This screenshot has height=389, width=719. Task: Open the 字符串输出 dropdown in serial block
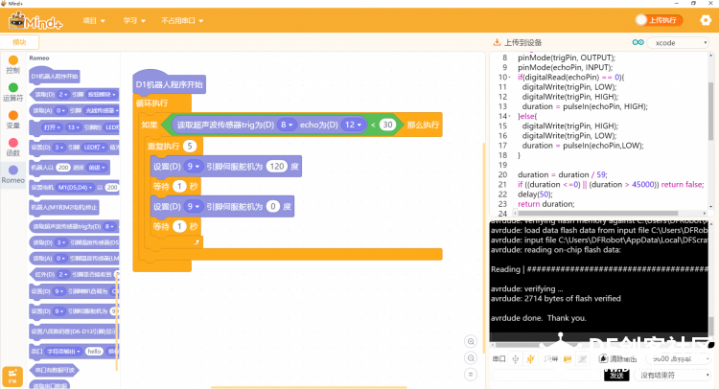63,351
